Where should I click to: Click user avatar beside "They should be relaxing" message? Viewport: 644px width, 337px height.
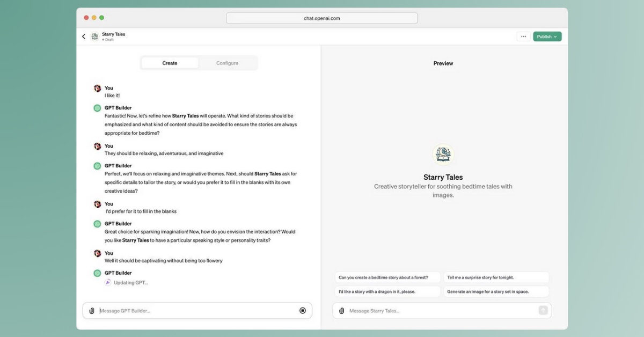pyautogui.click(x=97, y=146)
